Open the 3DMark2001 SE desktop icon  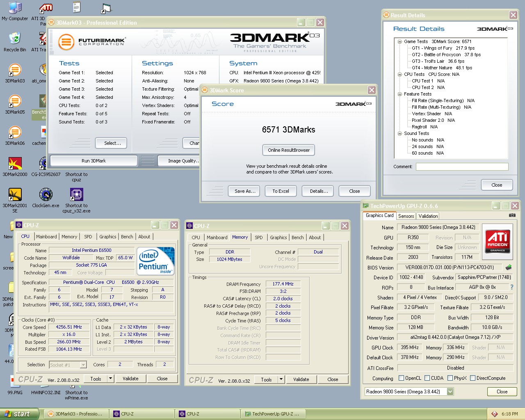[x=15, y=200]
